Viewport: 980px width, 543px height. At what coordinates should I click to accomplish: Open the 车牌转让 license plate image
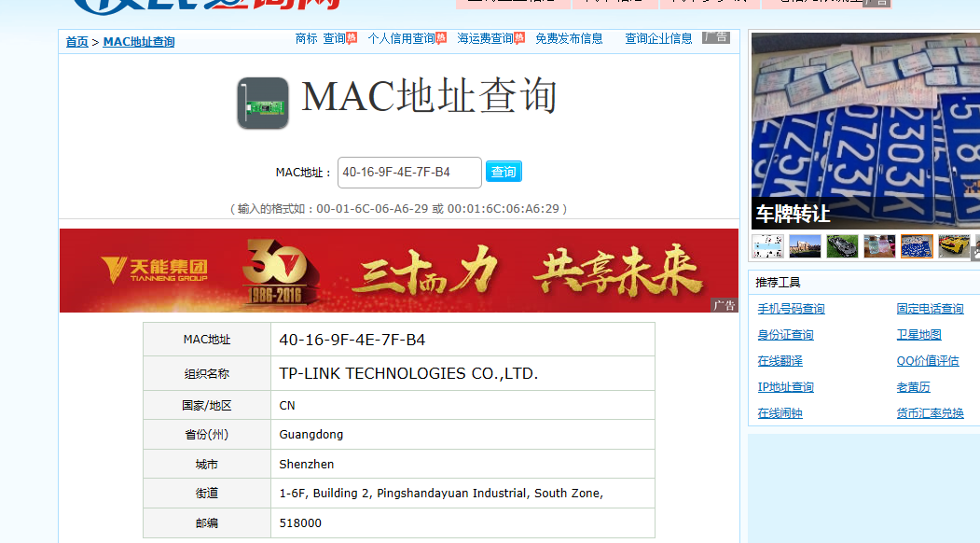coord(865,131)
